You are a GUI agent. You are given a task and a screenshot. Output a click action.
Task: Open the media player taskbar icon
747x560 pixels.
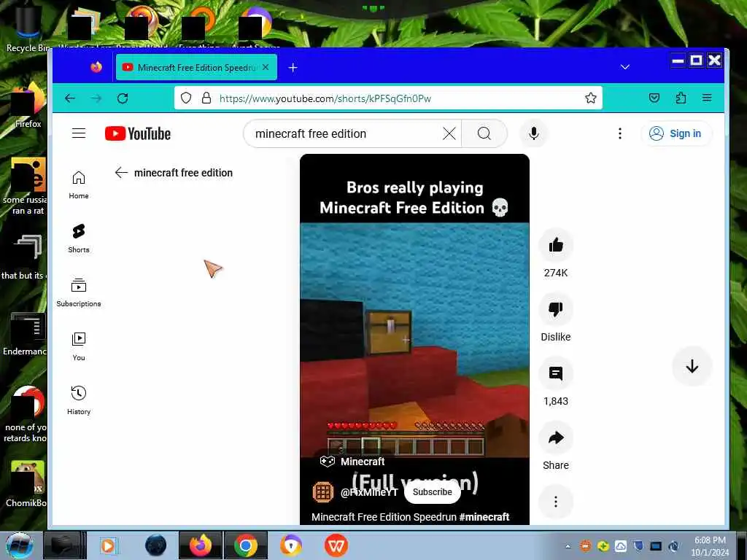click(x=109, y=545)
